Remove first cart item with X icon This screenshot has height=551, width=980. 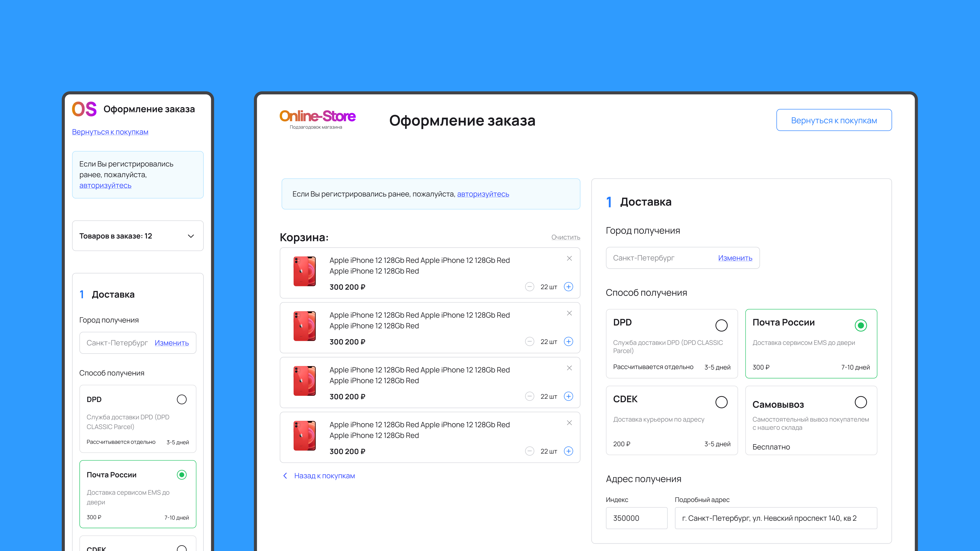[569, 259]
